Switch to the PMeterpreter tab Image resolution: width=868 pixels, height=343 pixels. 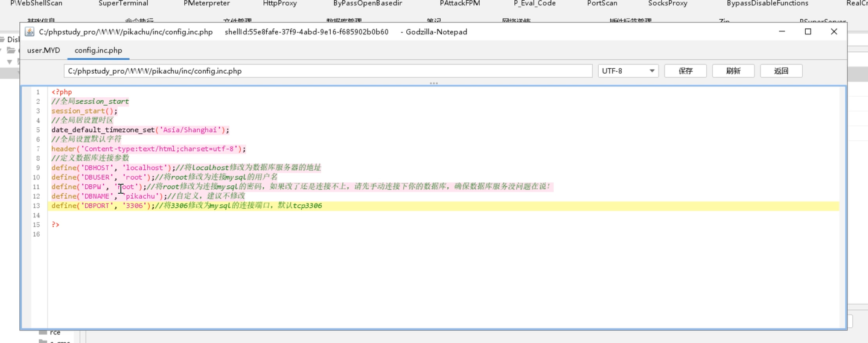pyautogui.click(x=206, y=4)
